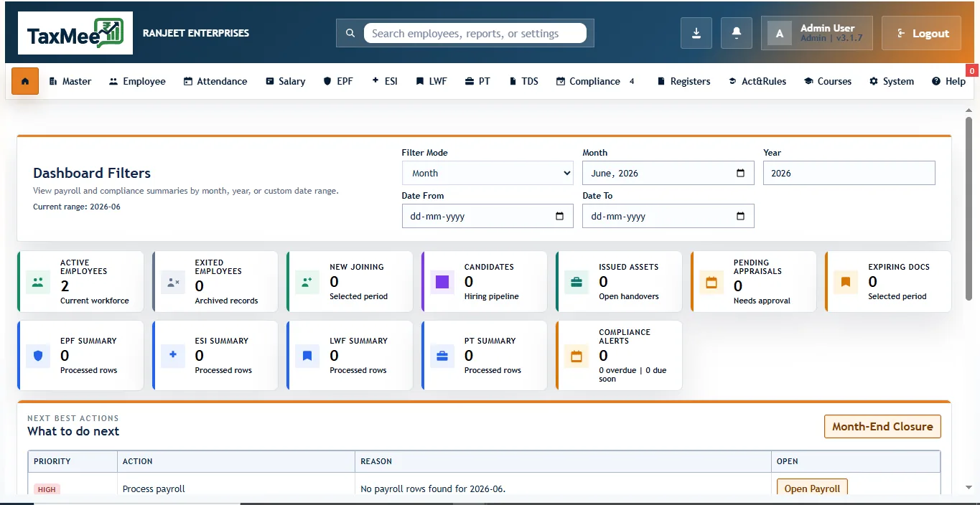Click EPF Summary shield icon
Viewport: 980px width, 505px height.
coord(38,356)
